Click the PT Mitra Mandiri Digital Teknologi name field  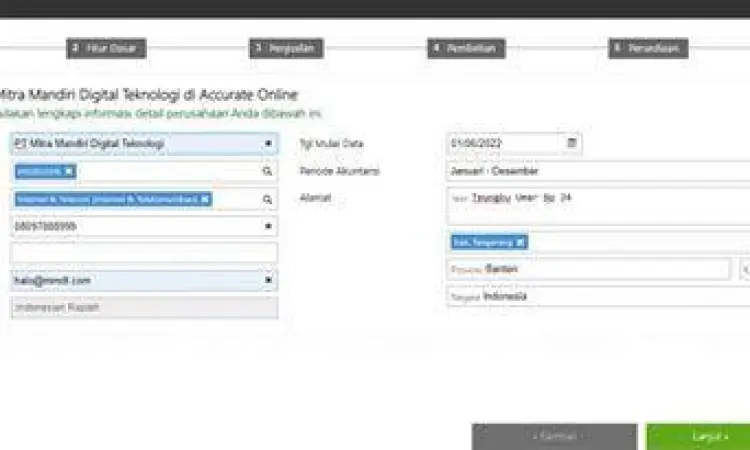(x=144, y=143)
